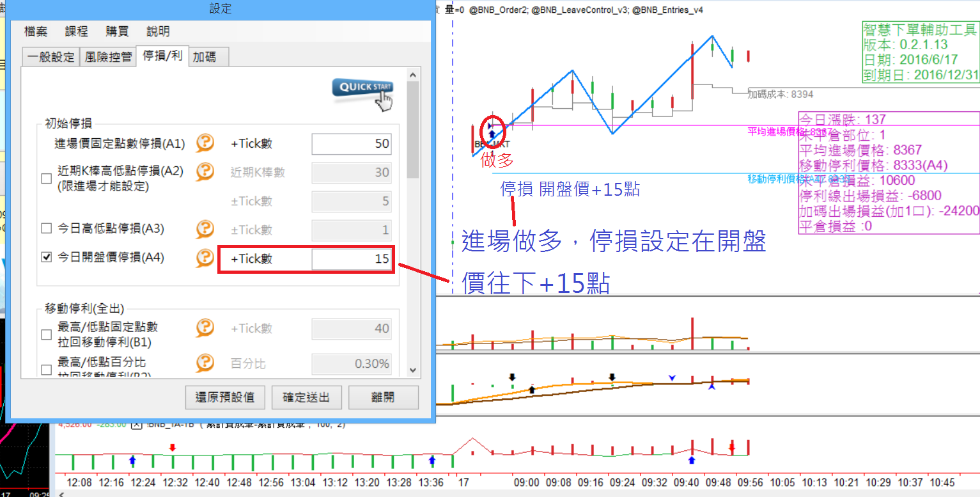980x497 pixels.
Task: Switch to the 一般設定 tab
Action: [x=51, y=57]
